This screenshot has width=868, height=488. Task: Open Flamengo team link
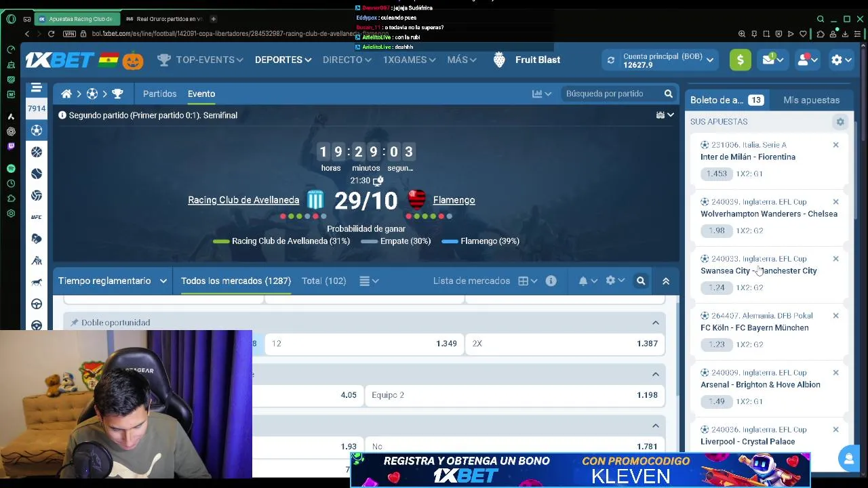pos(454,200)
